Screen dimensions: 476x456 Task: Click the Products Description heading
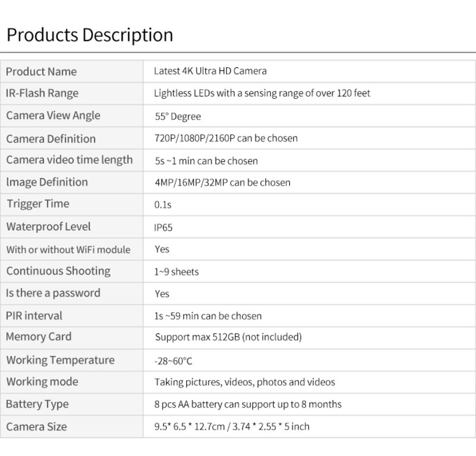point(90,35)
